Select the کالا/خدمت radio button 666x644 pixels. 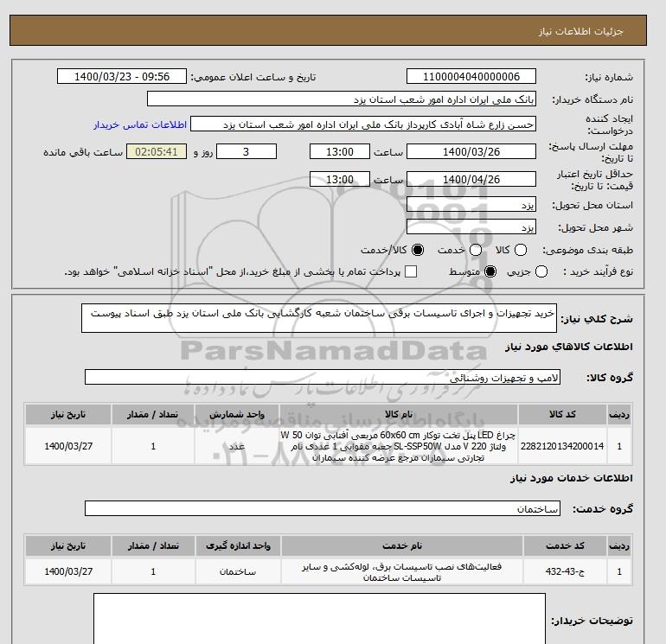pos(418,250)
